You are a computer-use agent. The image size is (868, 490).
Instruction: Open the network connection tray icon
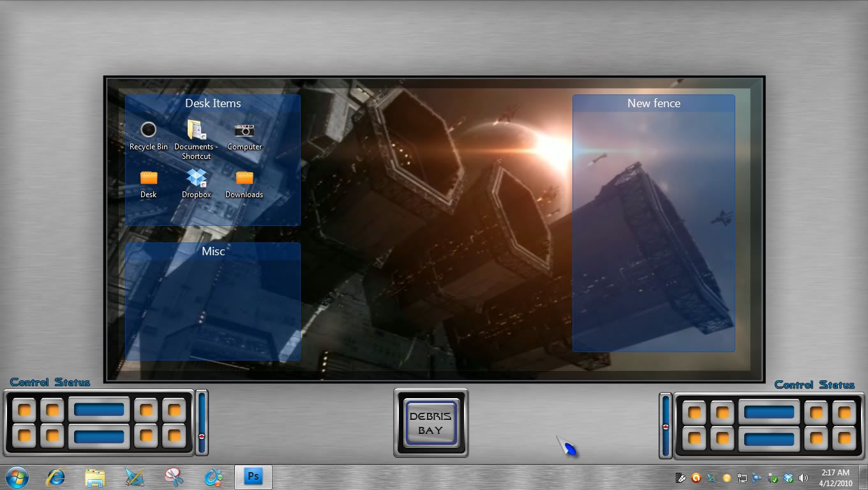(x=742, y=478)
